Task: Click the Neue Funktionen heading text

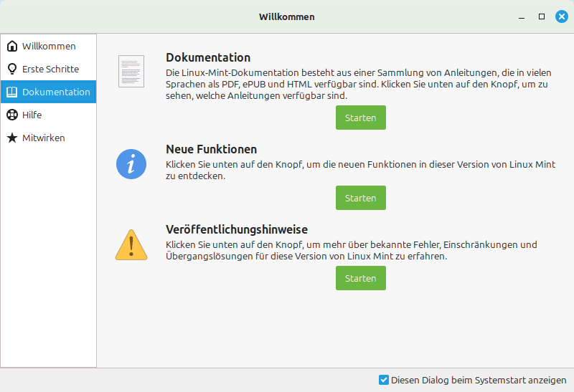Action: click(x=211, y=149)
